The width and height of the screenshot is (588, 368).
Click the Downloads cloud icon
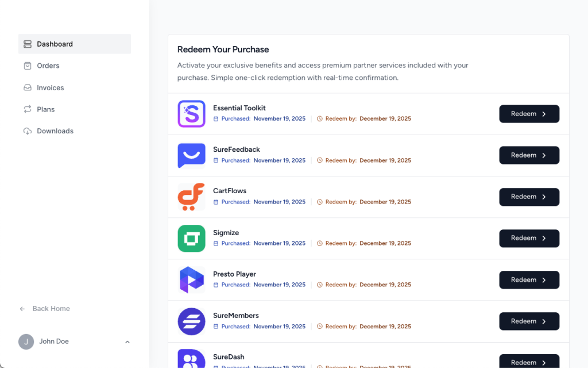pos(28,131)
